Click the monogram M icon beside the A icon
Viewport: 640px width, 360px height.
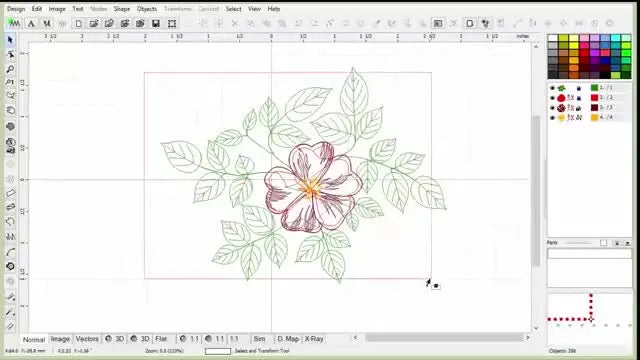click(47, 24)
